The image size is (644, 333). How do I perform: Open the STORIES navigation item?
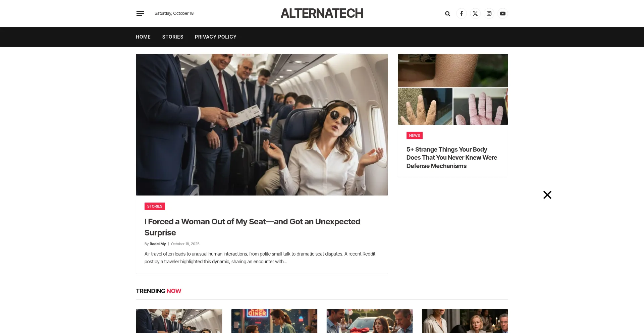pos(173,37)
